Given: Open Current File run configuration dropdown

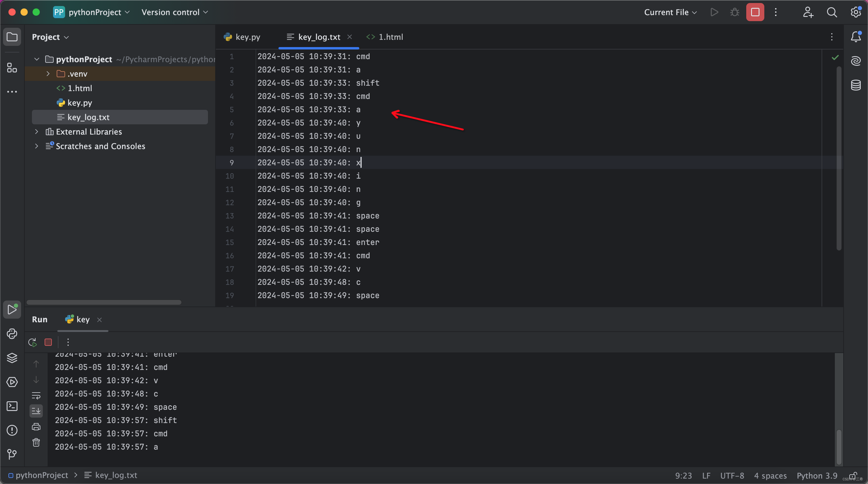Looking at the screenshot, I should click(670, 12).
